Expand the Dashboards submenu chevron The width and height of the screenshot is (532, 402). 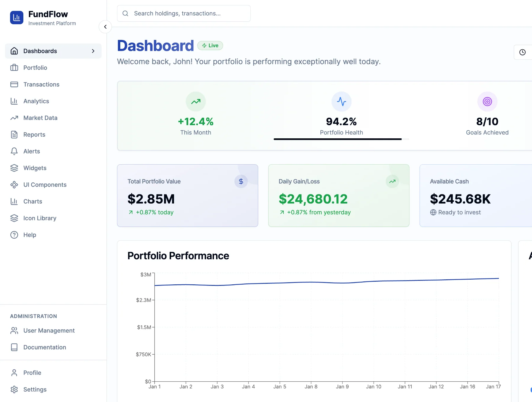[93, 51]
